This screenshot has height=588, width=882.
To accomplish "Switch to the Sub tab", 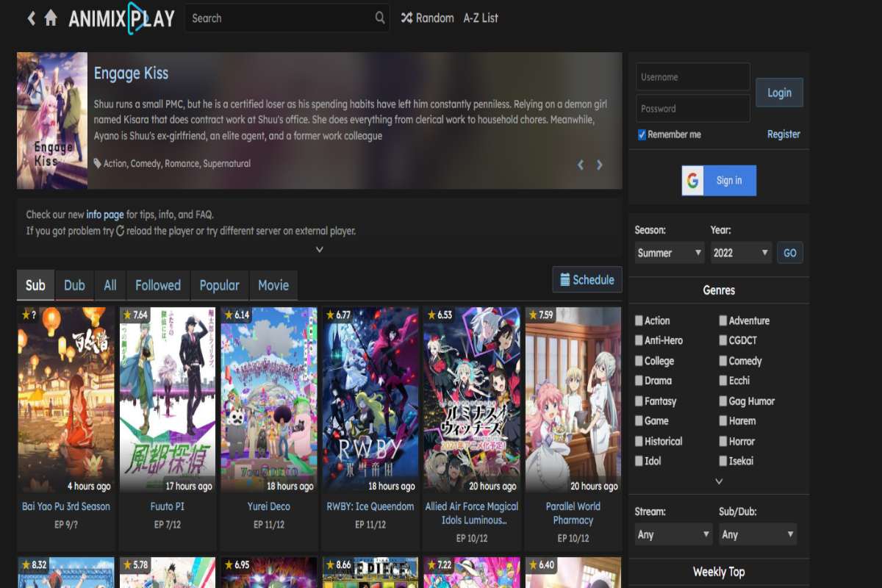I will pos(35,285).
